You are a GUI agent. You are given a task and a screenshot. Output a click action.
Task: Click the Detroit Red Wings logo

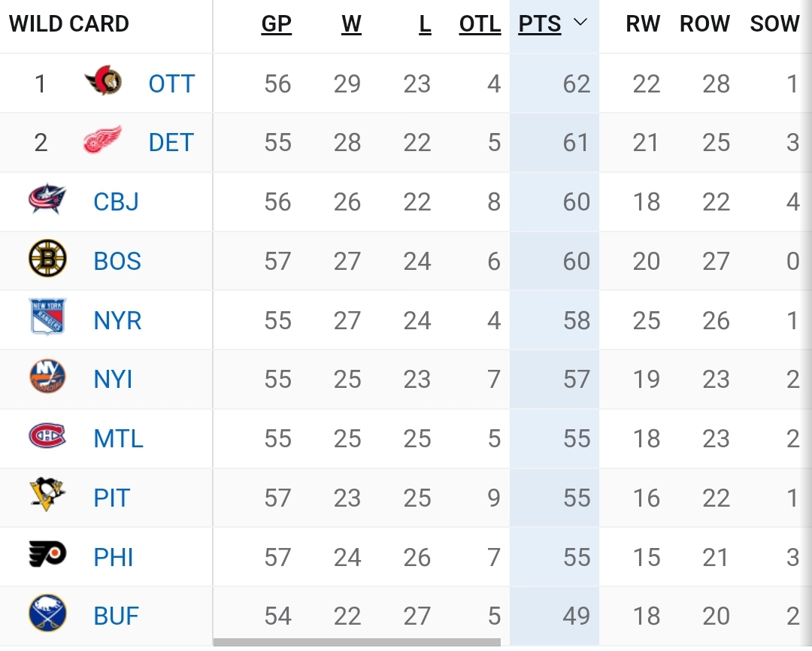(102, 141)
